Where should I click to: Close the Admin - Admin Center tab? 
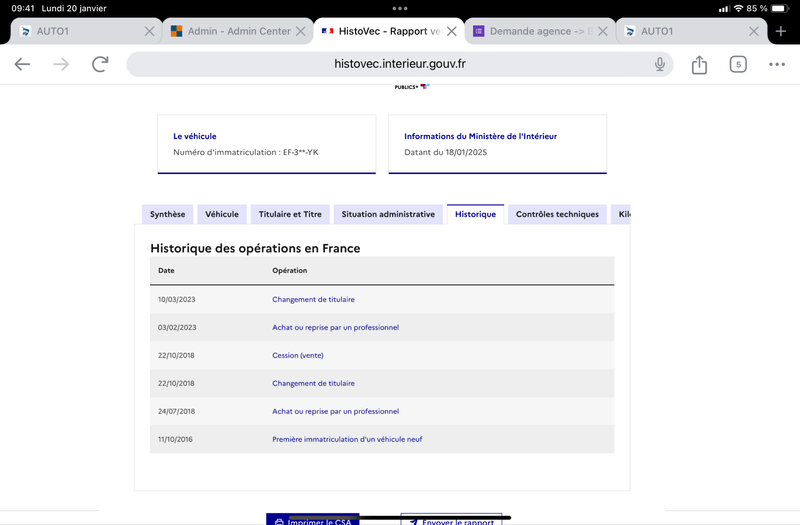[x=301, y=31]
